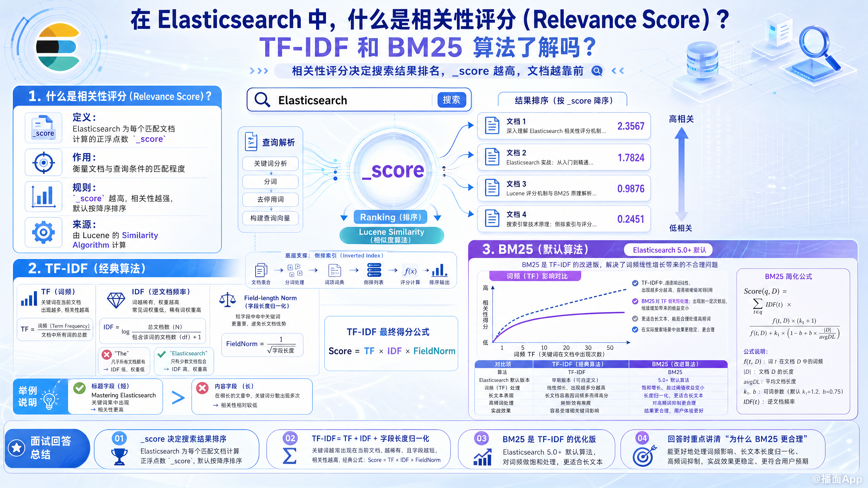Click the trophy icon in card 01
Screen dimensions: 868x488
click(119, 457)
